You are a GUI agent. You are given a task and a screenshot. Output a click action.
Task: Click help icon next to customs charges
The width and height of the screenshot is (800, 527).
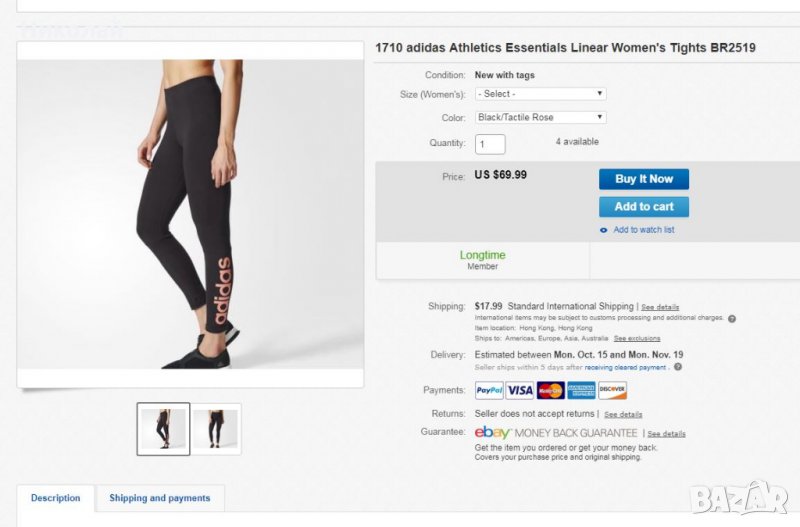pos(732,318)
